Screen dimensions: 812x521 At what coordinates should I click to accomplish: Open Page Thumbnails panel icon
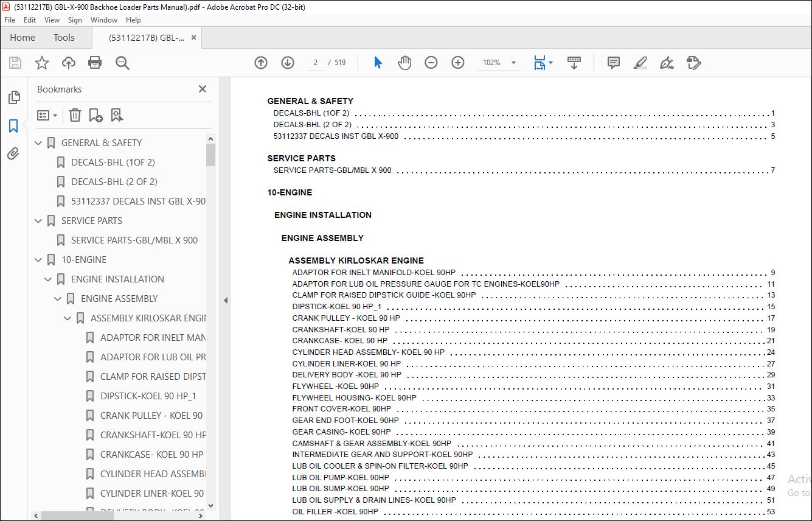pos(13,97)
